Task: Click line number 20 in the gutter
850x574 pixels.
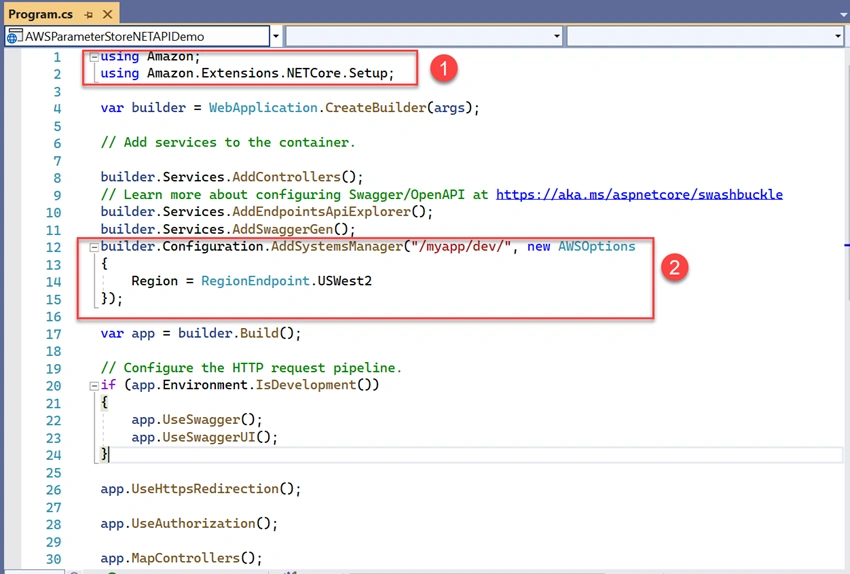Action: 53,386
